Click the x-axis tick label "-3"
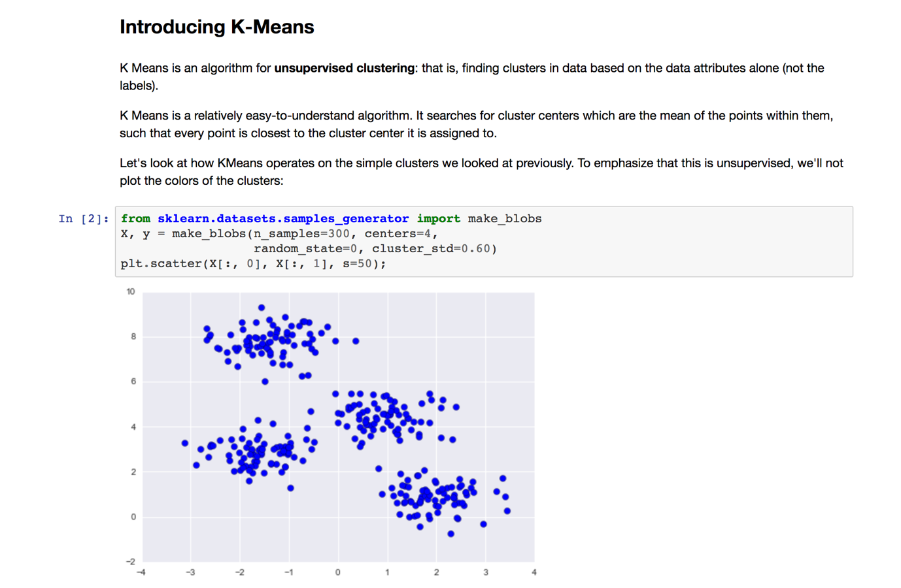901x588 pixels. click(190, 572)
